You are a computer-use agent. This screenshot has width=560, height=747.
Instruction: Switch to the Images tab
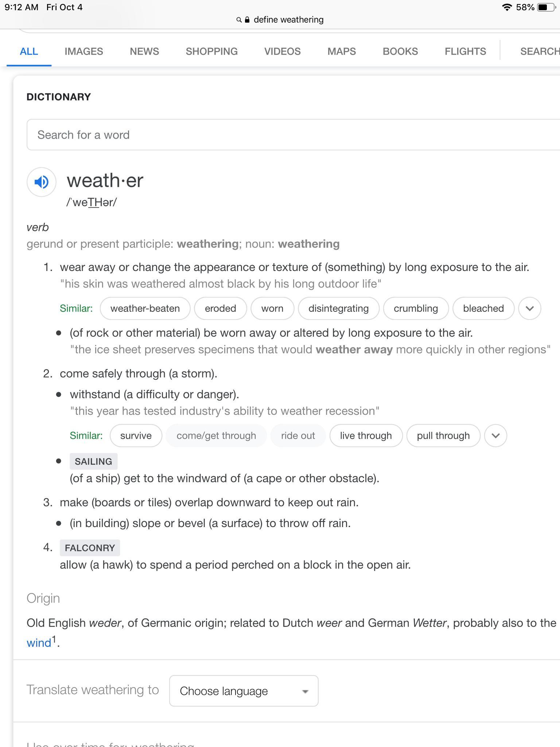pyautogui.click(x=84, y=51)
